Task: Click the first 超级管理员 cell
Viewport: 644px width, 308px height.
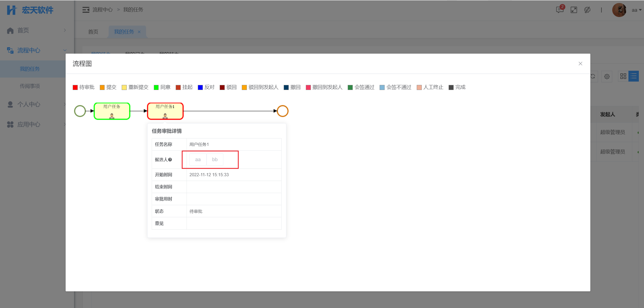Action: 613,132
